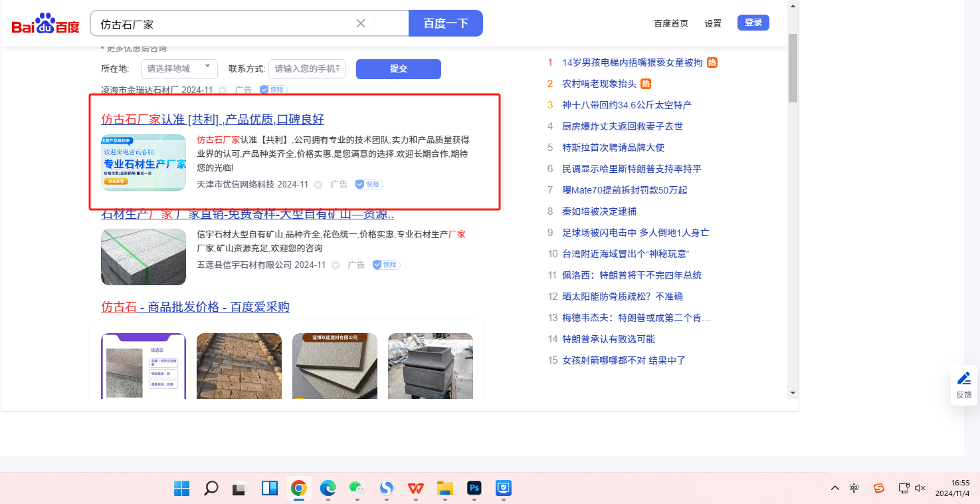Open taskbar Search

tap(211, 489)
